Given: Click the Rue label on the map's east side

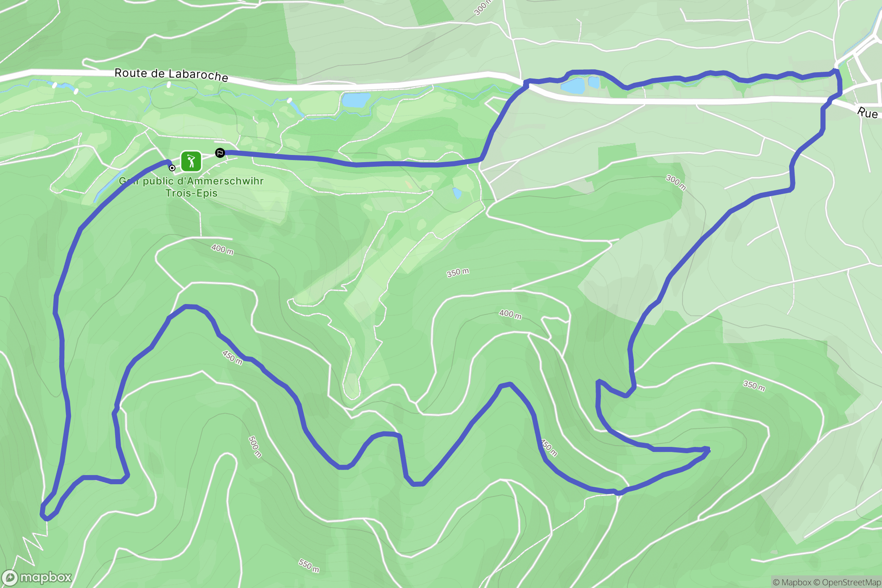Looking at the screenshot, I should click(x=868, y=113).
